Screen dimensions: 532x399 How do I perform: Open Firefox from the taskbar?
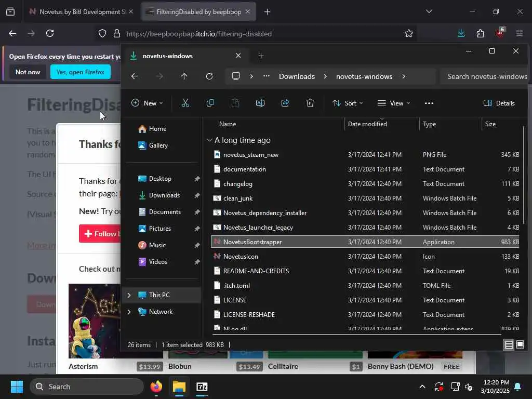point(156,387)
